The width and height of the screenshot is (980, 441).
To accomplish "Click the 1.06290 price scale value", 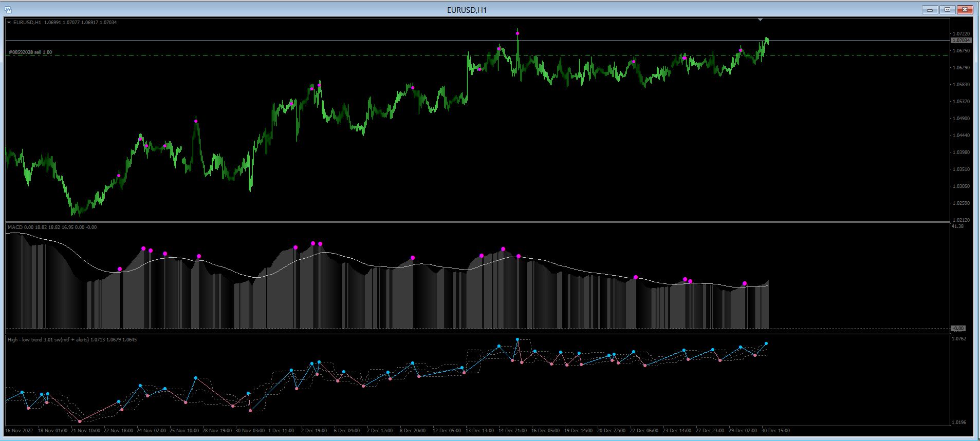I will 961,68.
